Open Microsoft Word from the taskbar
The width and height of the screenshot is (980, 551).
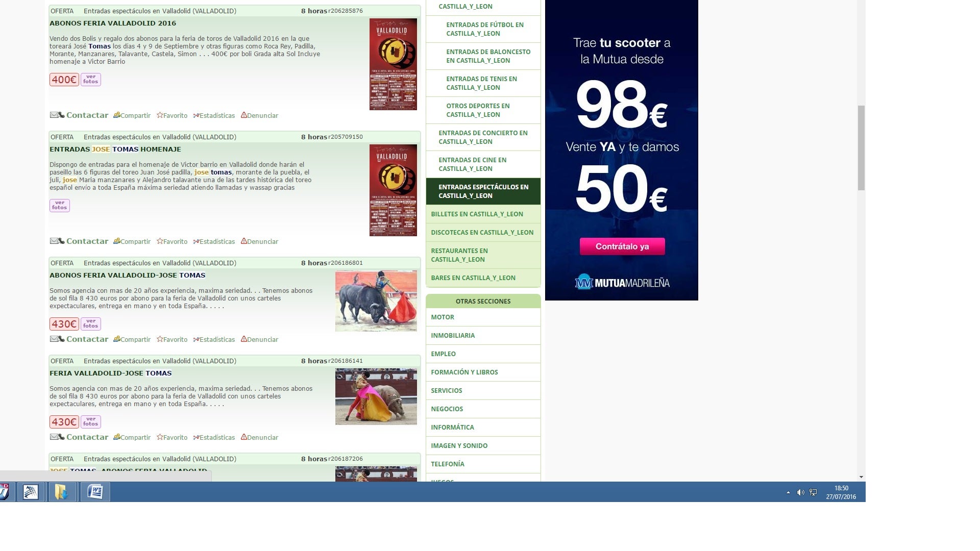tap(95, 492)
